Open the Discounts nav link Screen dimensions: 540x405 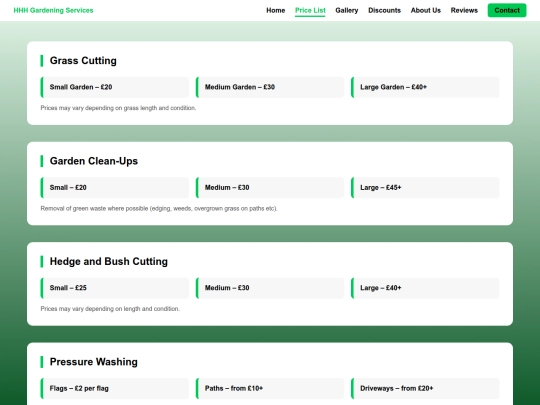(x=384, y=10)
